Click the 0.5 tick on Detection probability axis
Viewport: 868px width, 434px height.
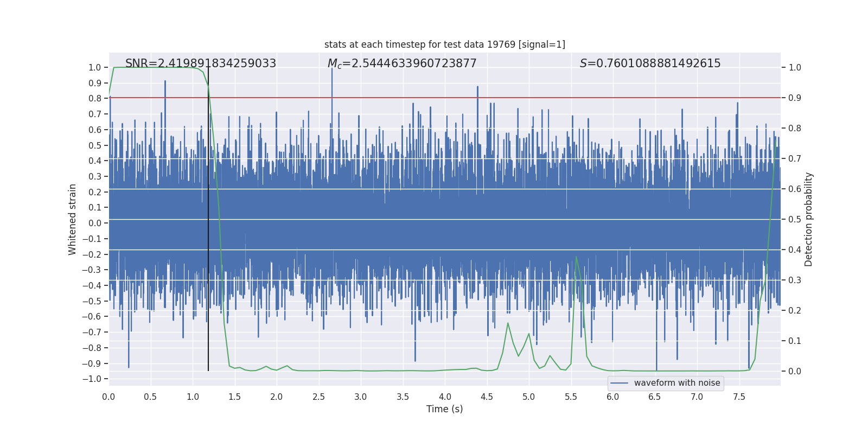pos(794,220)
